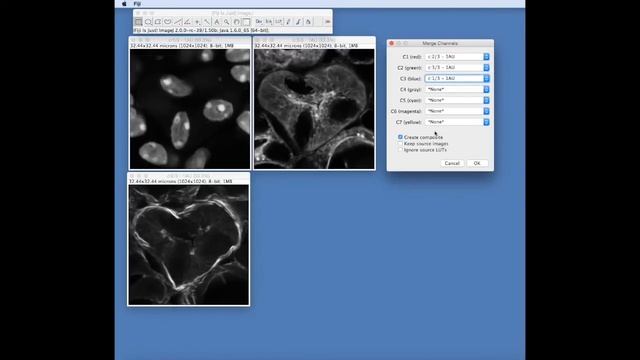Select the Hand scrolling tool
The height and width of the screenshot is (360, 640).
point(236,22)
